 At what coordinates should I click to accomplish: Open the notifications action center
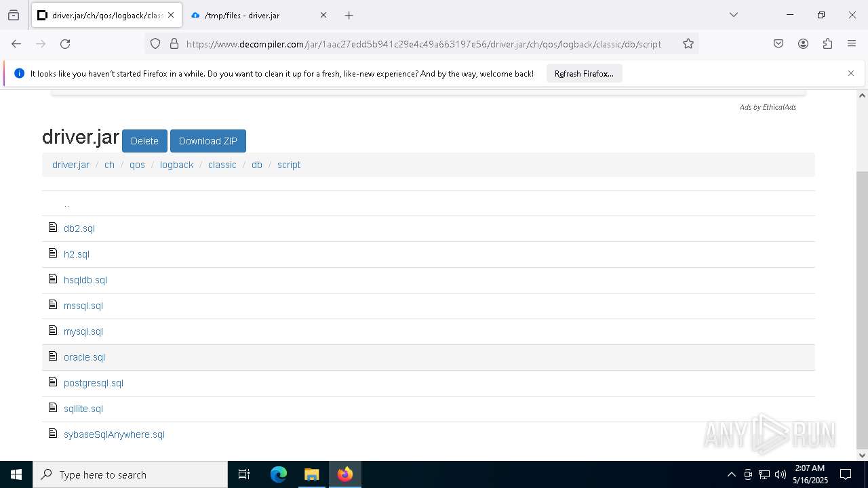tap(846, 474)
